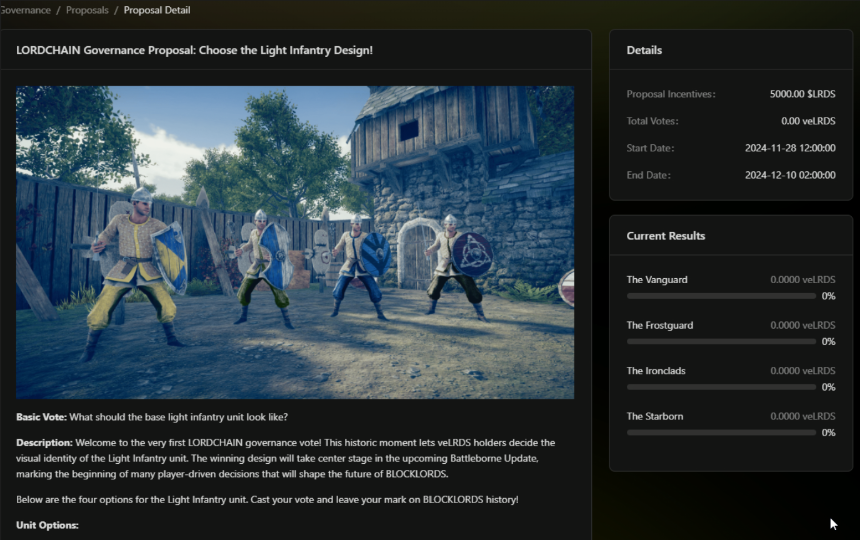Click the Proposal Incentives 5000.00 $LRDS value
Viewport: 860px width, 540px height.
click(802, 94)
